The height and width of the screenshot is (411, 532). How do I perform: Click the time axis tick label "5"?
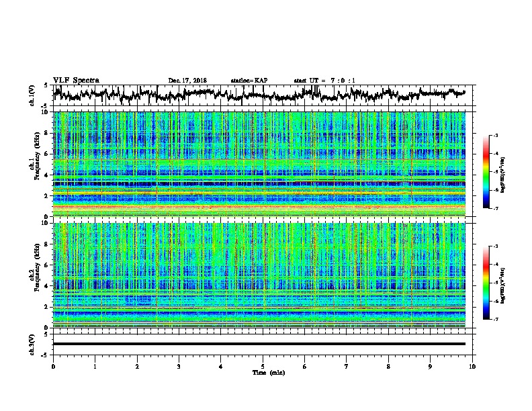tap(263, 366)
